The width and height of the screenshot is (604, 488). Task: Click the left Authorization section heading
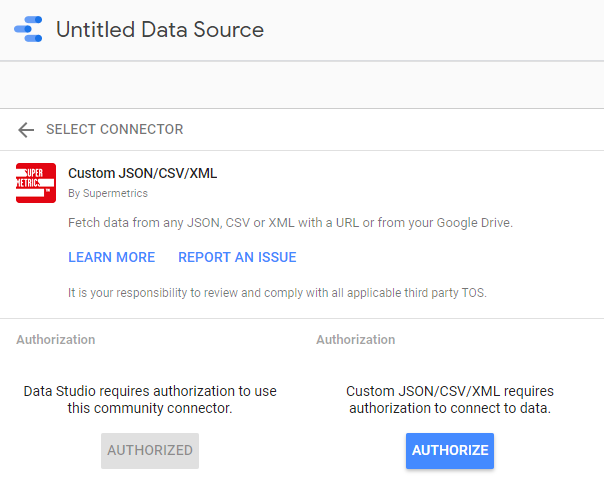pos(55,340)
